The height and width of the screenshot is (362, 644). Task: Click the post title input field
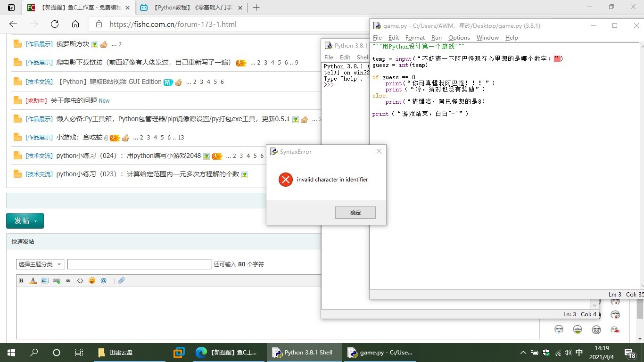coord(139,264)
